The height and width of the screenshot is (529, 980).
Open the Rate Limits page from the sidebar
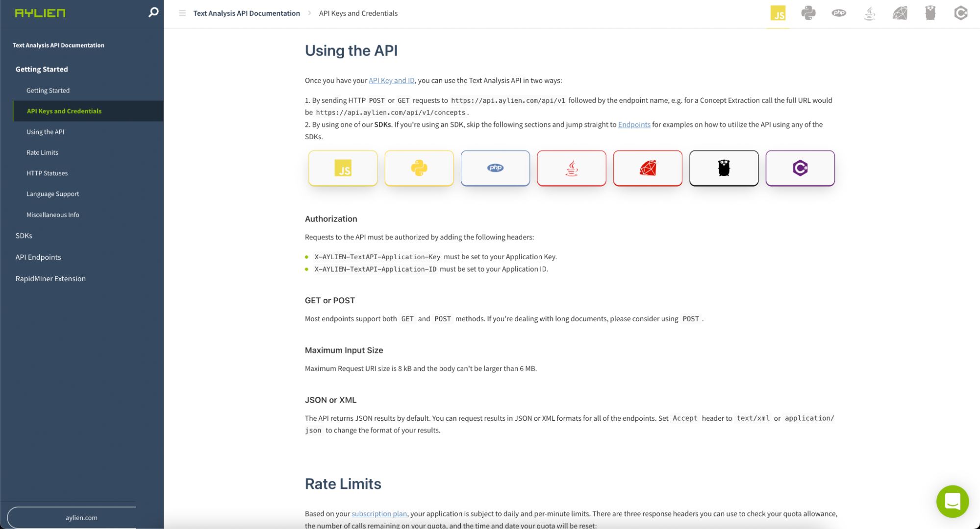click(42, 152)
